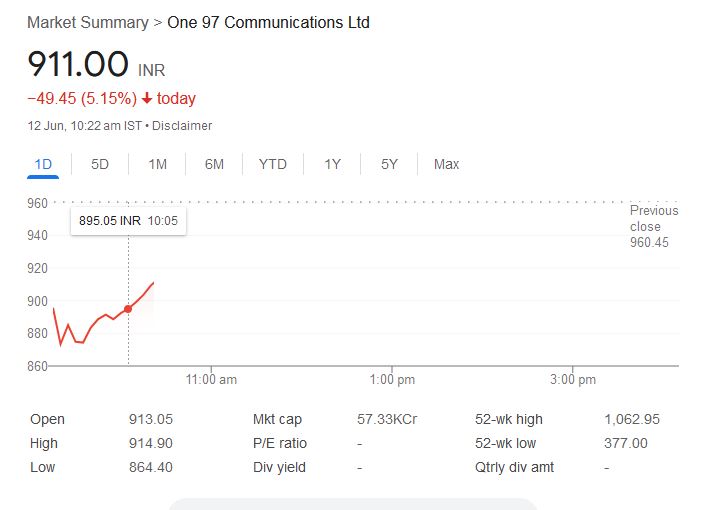Open the Max time range tab
The height and width of the screenshot is (510, 719).
[x=446, y=164]
